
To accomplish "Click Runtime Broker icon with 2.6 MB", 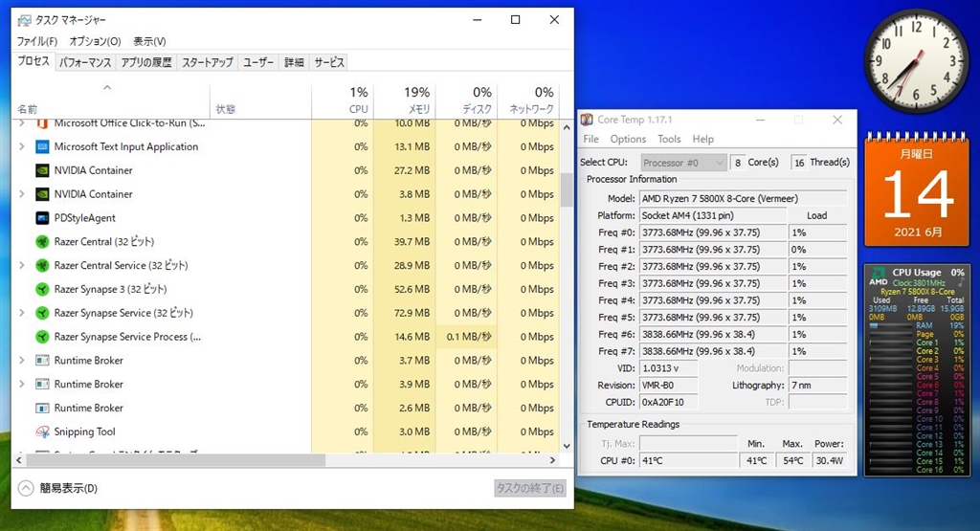I will point(42,408).
